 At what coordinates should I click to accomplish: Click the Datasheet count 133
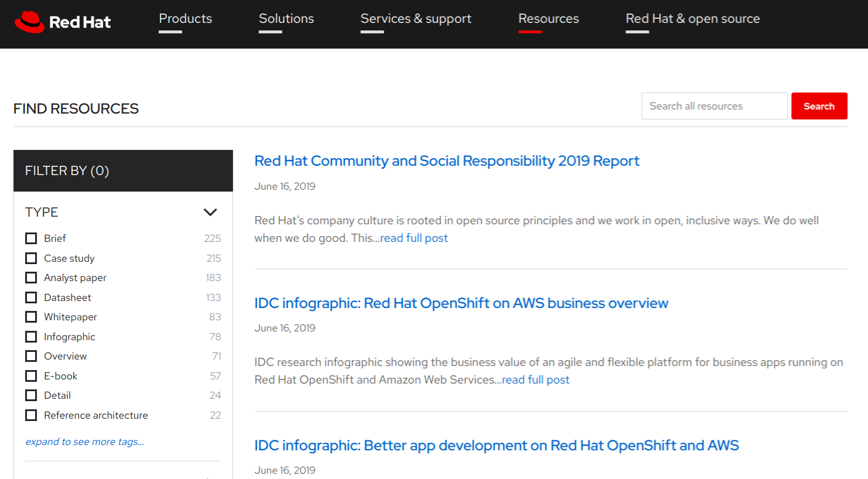pos(214,297)
